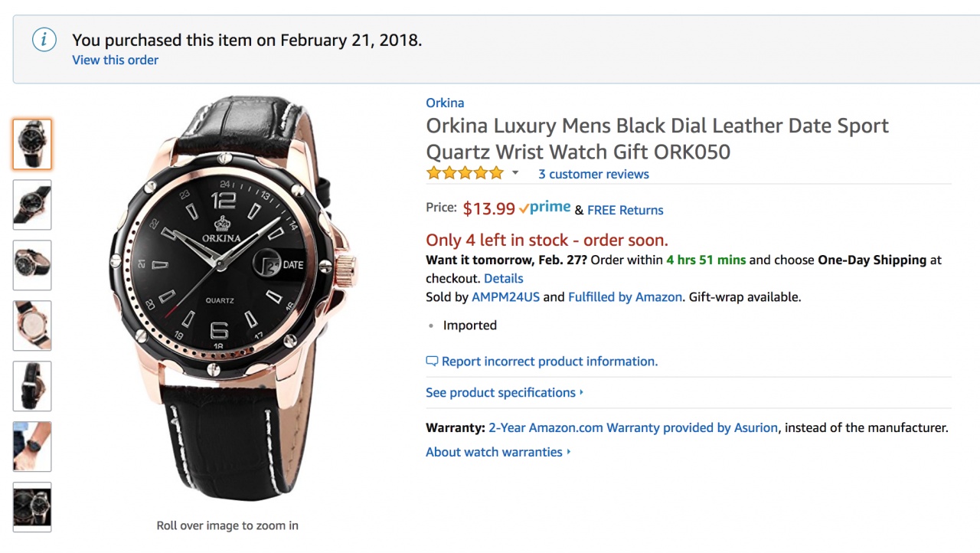Open 3 customer reviews
Viewport: 980px width, 553px height.
pos(593,174)
